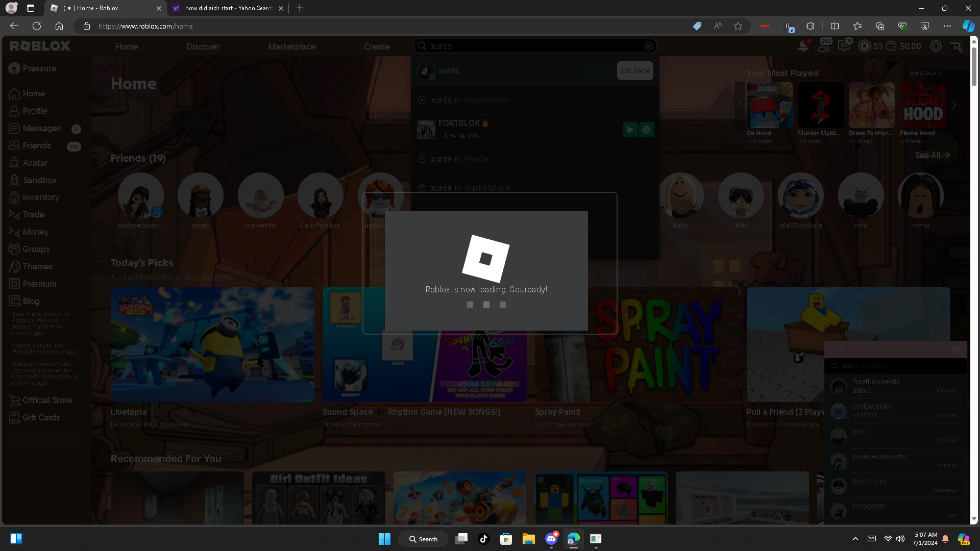This screenshot has height=551, width=980.
Task: Go back with the browser back arrow
Action: 14,26
